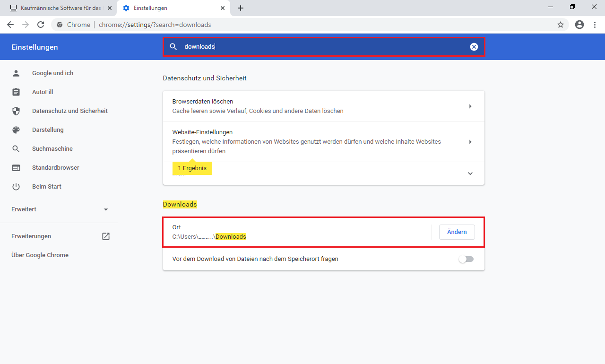This screenshot has height=364, width=605.
Task: Reload the page with the refresh icon
Action: pyautogui.click(x=41, y=25)
